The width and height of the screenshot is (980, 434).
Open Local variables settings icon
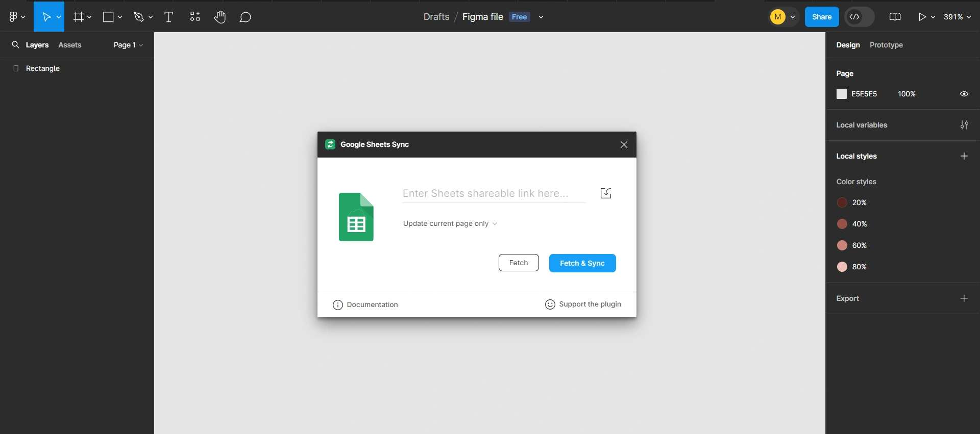point(964,125)
